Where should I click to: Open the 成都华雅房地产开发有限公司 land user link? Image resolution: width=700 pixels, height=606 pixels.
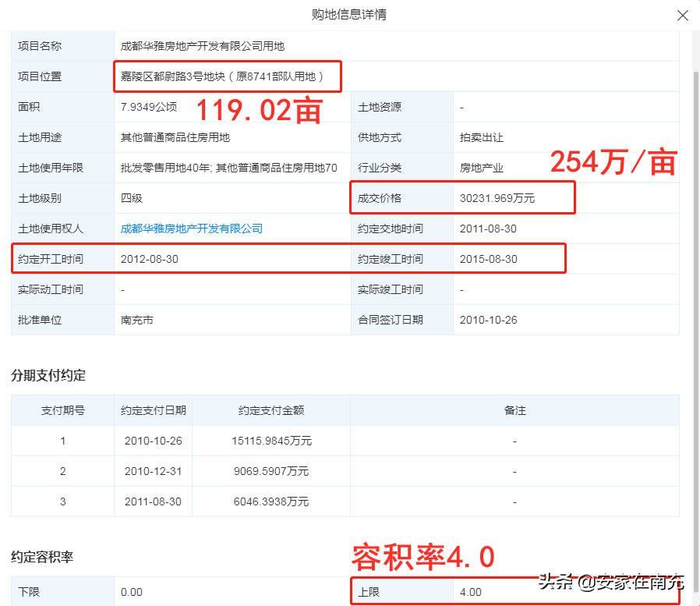(192, 229)
